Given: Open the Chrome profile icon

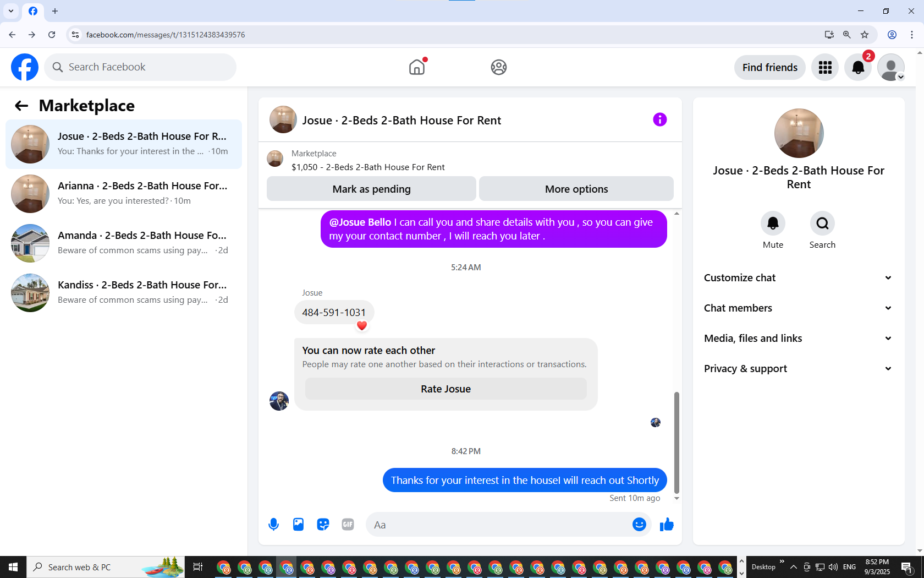Looking at the screenshot, I should [892, 35].
